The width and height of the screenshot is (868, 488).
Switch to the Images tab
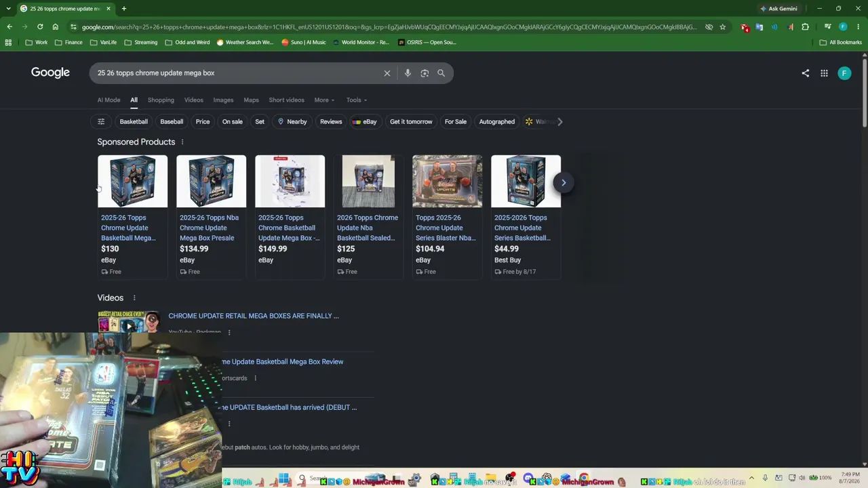click(223, 100)
